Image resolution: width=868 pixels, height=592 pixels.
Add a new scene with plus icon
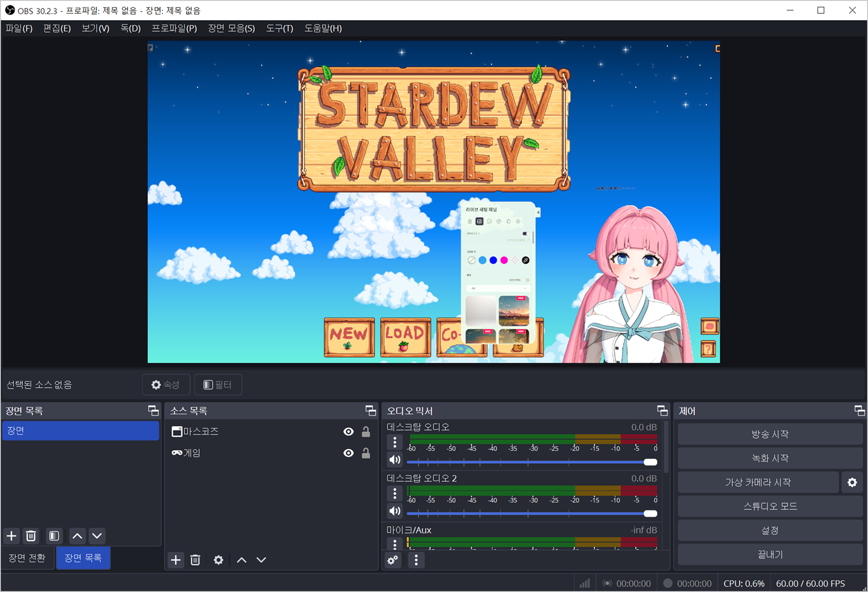(x=12, y=536)
